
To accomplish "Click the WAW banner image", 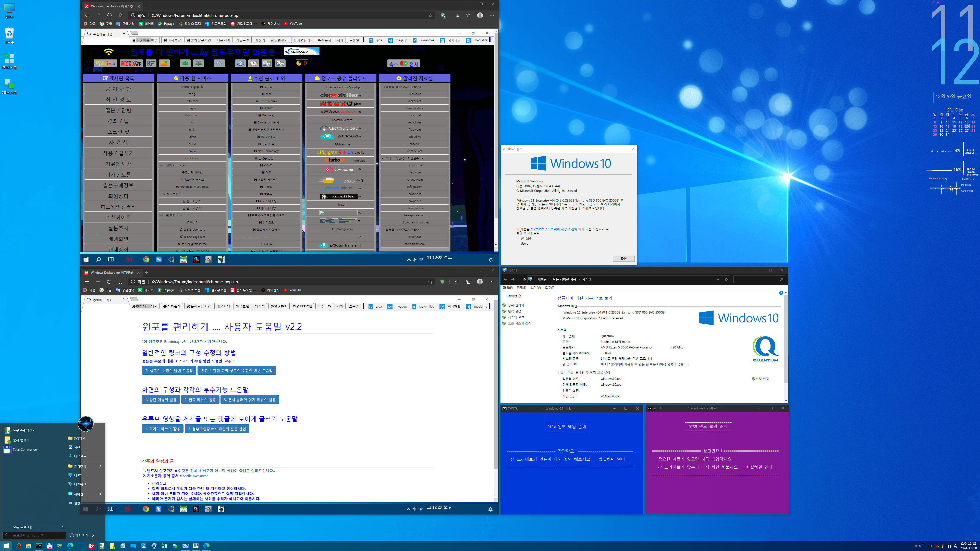I will (302, 51).
